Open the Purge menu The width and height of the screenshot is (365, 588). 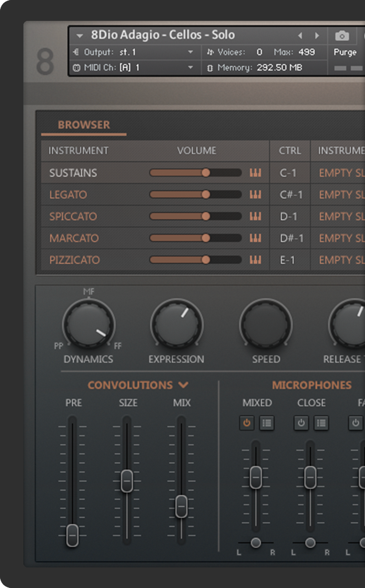[x=345, y=52]
